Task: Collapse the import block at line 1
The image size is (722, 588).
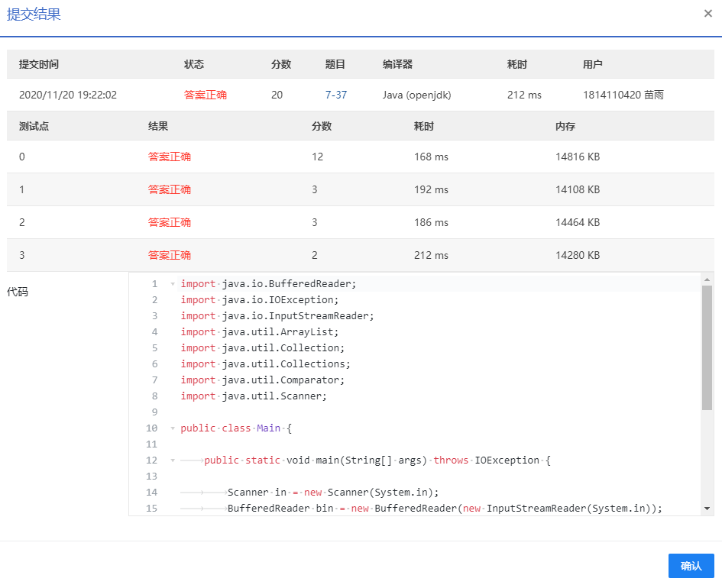Action: click(172, 284)
